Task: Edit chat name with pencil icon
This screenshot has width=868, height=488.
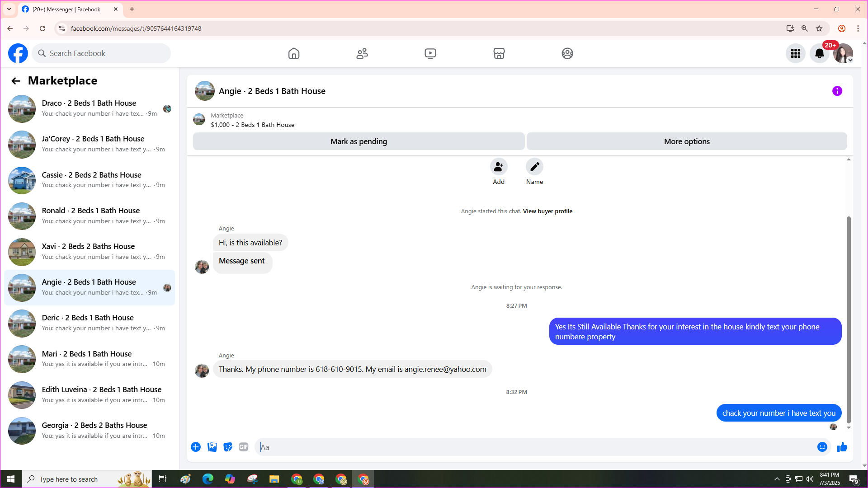Action: click(534, 167)
